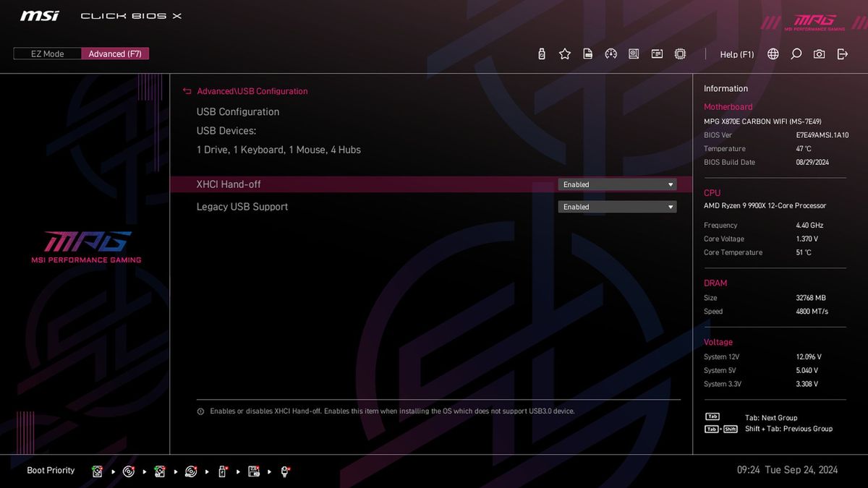Select network plug boot priority icon
Image resolution: width=868 pixels, height=488 pixels.
point(286,471)
